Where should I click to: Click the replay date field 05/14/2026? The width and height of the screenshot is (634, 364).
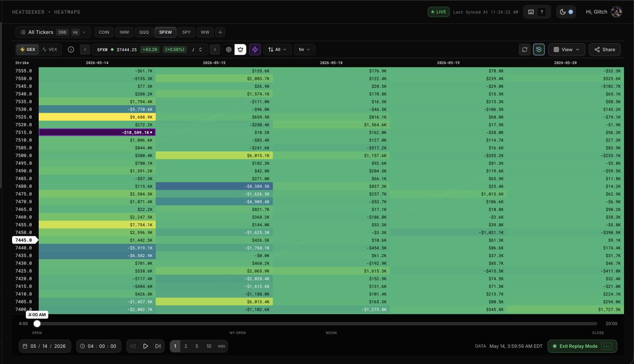point(45,346)
